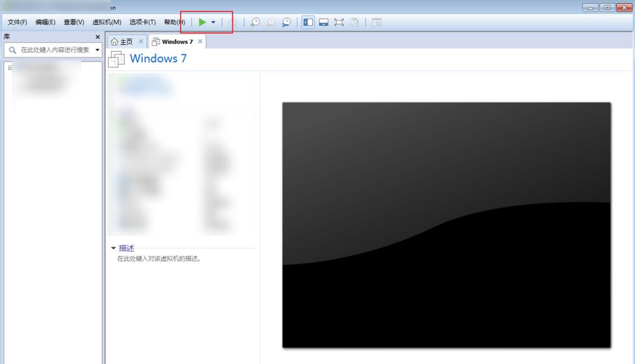The width and height of the screenshot is (635, 364).
Task: Collapse the 描述 section triangle
Action: click(x=113, y=248)
